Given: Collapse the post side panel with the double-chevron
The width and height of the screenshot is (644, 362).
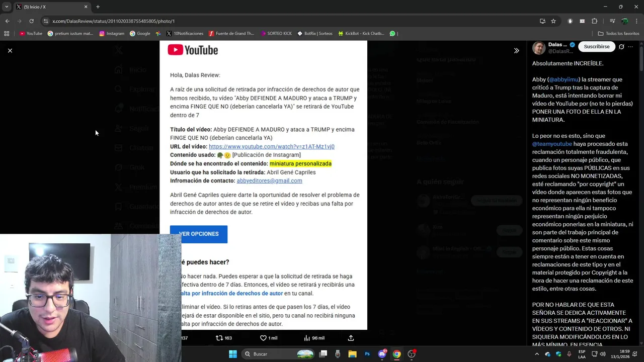Looking at the screenshot, I should [516, 50].
